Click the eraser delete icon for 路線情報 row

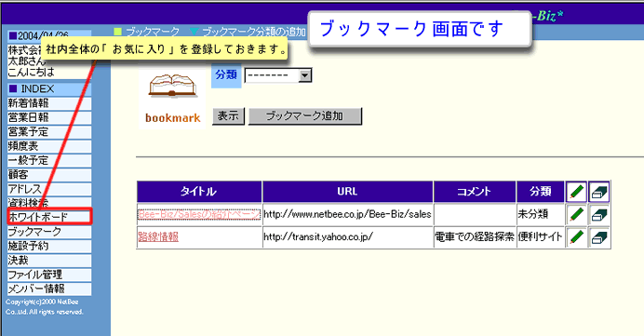tap(599, 237)
